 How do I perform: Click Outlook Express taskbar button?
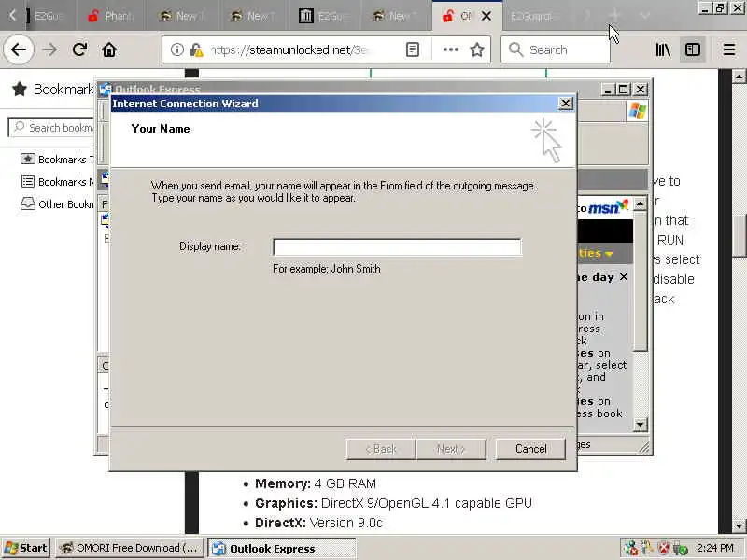tap(282, 548)
